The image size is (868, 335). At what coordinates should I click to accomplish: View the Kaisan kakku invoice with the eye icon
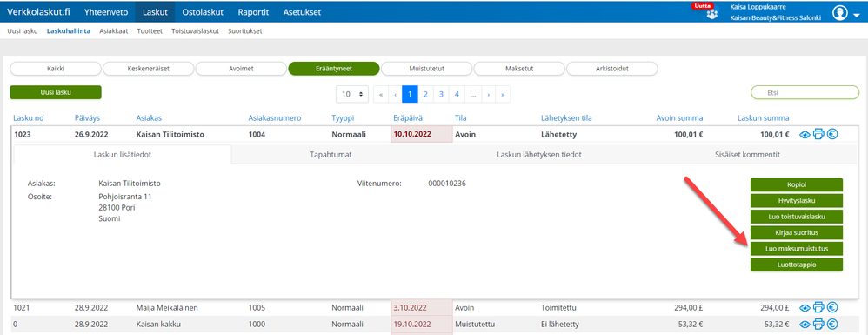pos(805,324)
